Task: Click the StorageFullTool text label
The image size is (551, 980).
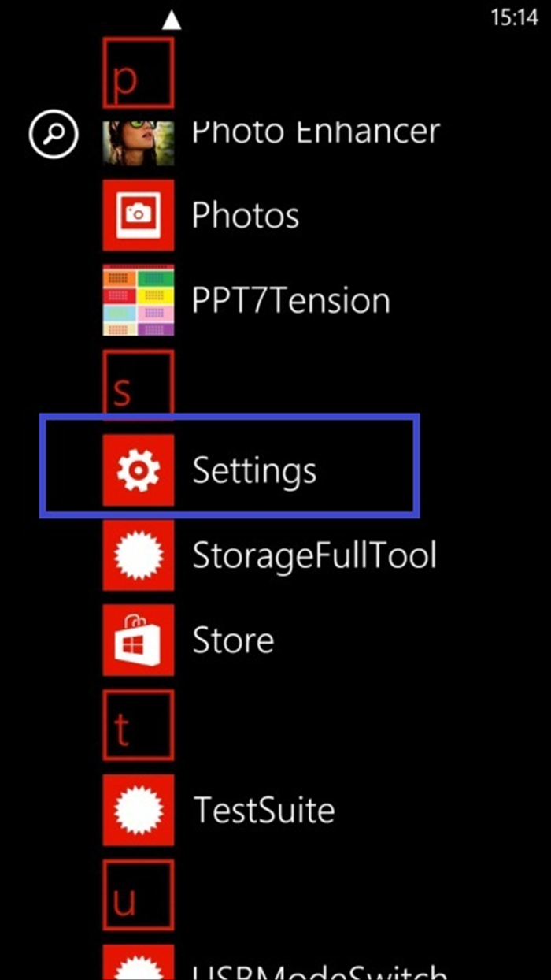Action: [314, 555]
